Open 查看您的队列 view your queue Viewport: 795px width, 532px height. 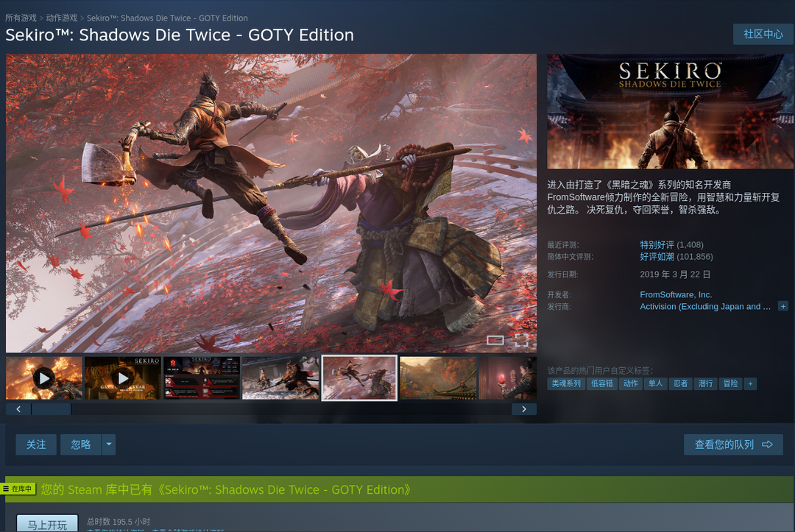pos(733,444)
